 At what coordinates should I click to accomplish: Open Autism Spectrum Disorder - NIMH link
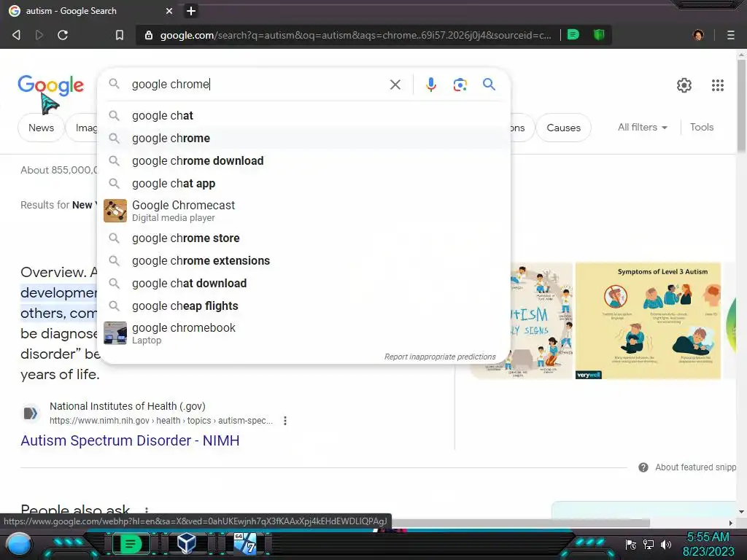(130, 440)
